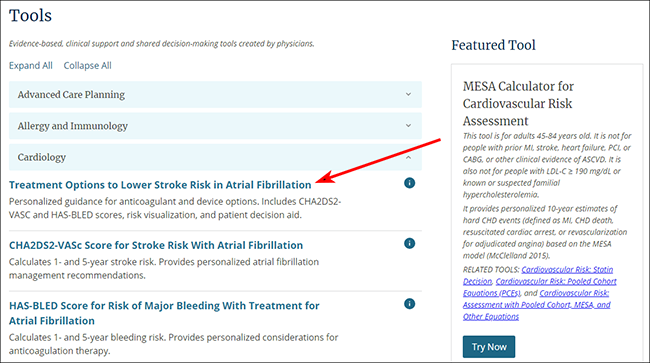
Task: Click Collapse All link
Action: click(x=87, y=65)
